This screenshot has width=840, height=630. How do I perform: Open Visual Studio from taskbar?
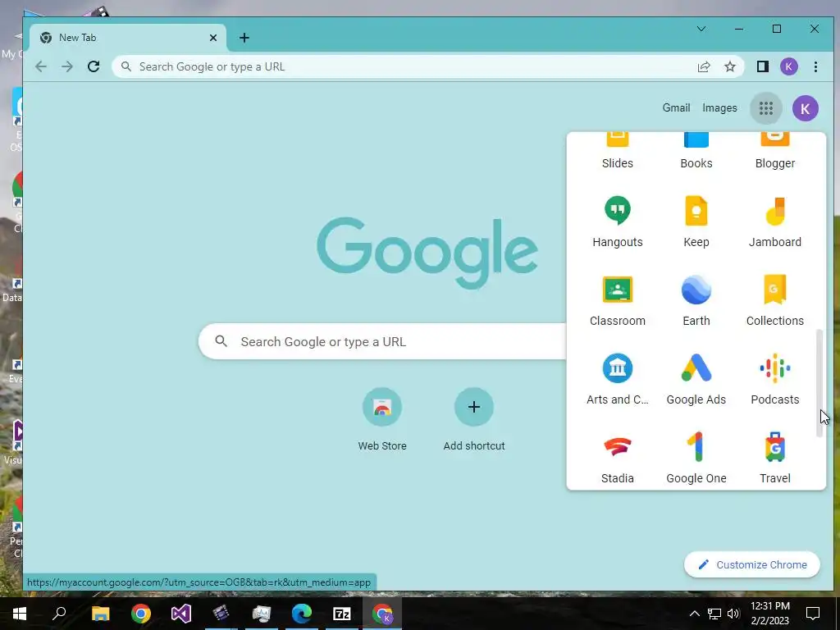181,614
